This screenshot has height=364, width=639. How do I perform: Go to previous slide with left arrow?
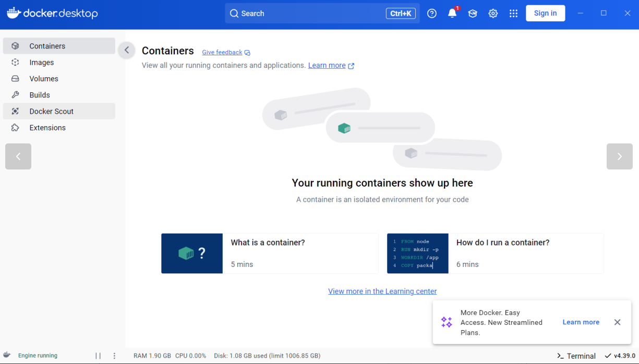coord(18,156)
